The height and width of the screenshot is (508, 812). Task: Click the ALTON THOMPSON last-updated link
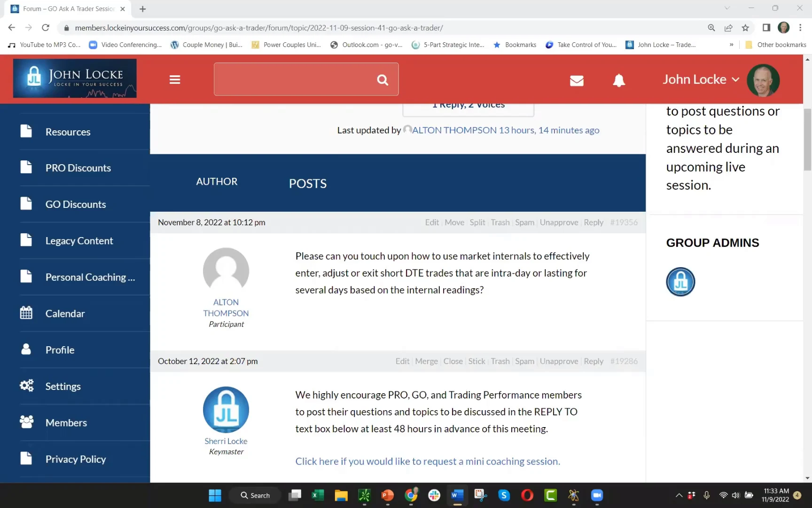[454, 130]
